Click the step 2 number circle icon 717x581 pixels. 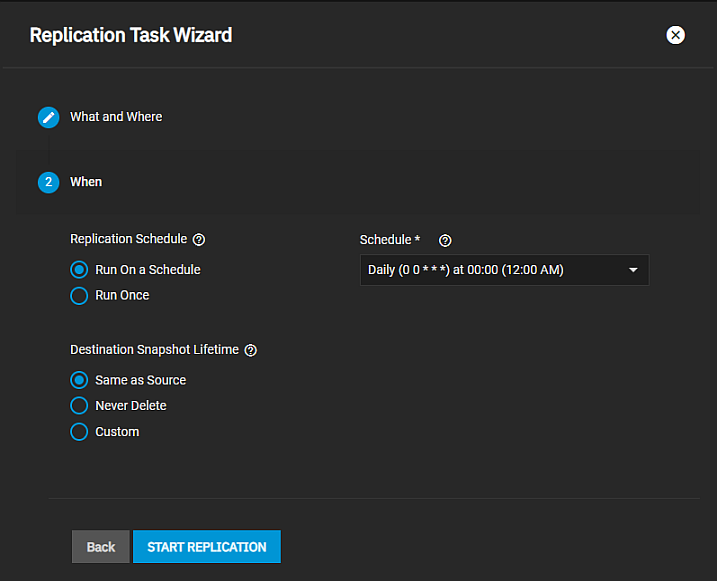pos(49,182)
